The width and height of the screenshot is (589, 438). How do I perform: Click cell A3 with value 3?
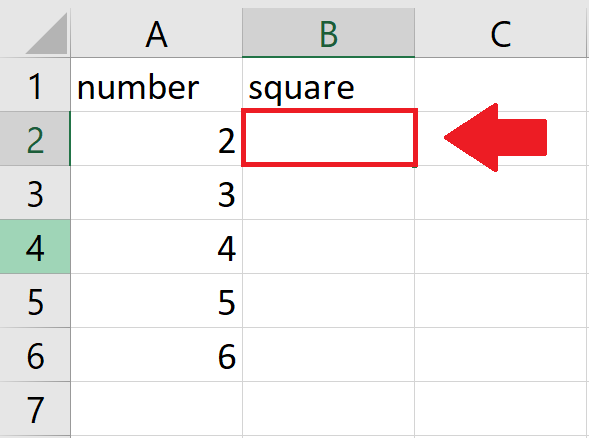coord(156,193)
